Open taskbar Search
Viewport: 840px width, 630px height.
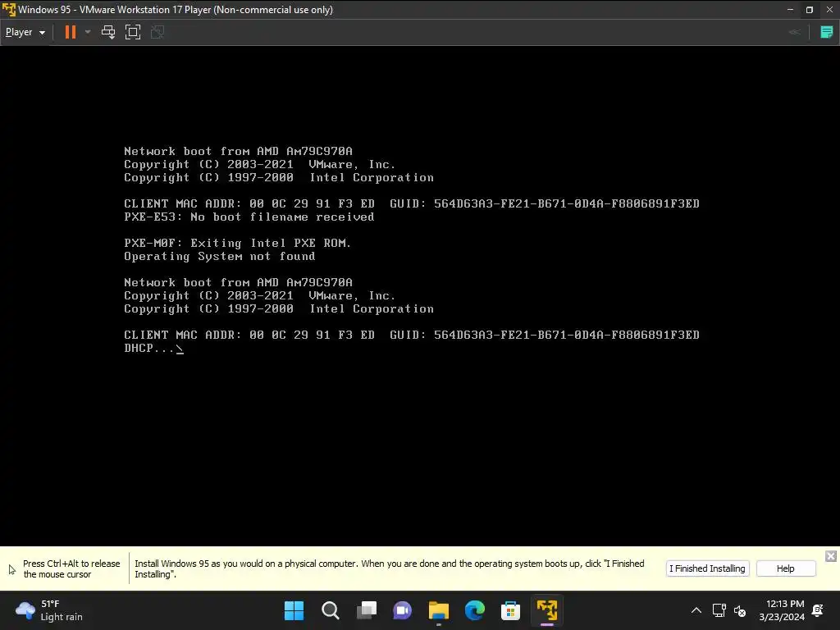330,610
